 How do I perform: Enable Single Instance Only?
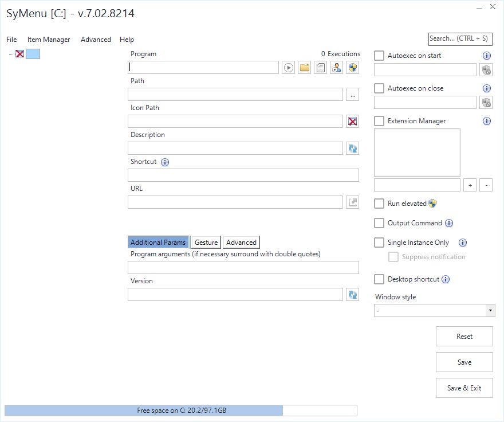coord(379,243)
